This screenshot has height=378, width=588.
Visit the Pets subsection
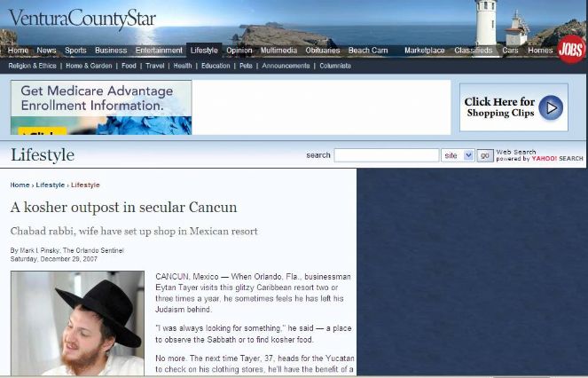click(246, 66)
